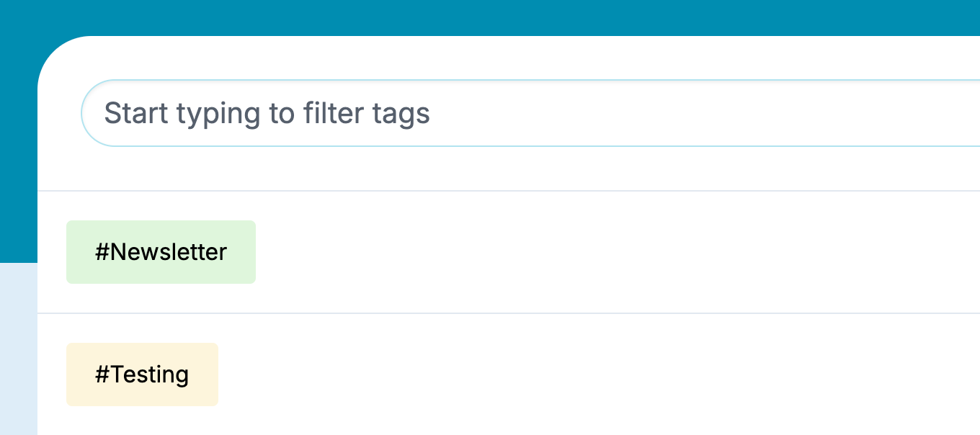Open the #Newsletter tag row
Screen dimensions: 980x435
tap(432, 251)
